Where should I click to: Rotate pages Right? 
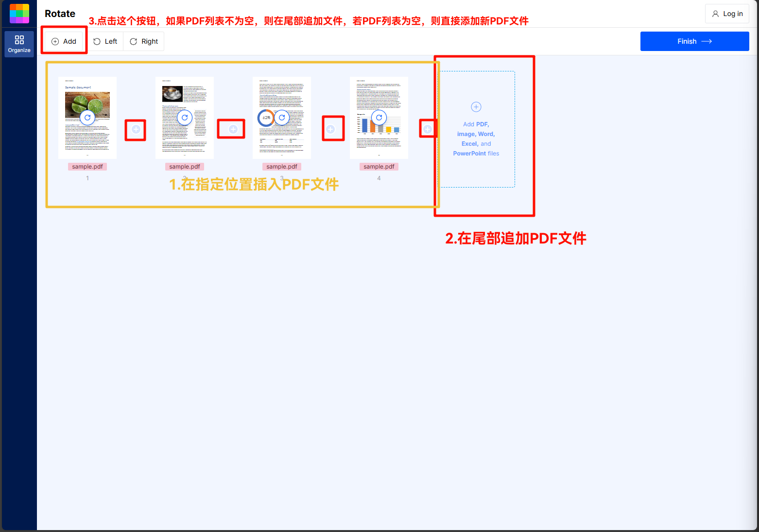pyautogui.click(x=144, y=41)
